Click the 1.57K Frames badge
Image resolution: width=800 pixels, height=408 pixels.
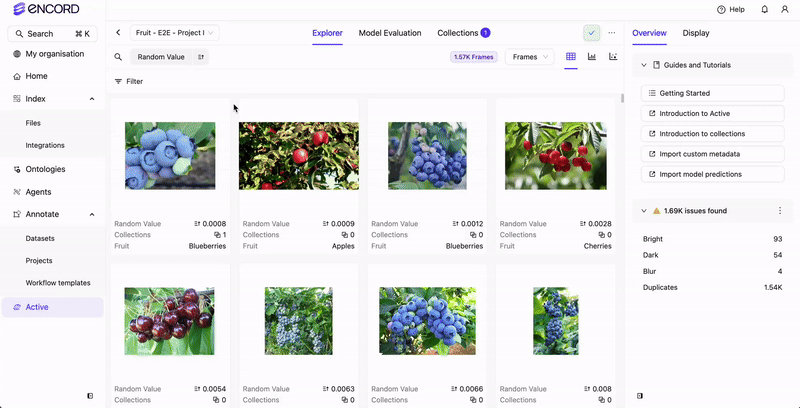point(473,57)
